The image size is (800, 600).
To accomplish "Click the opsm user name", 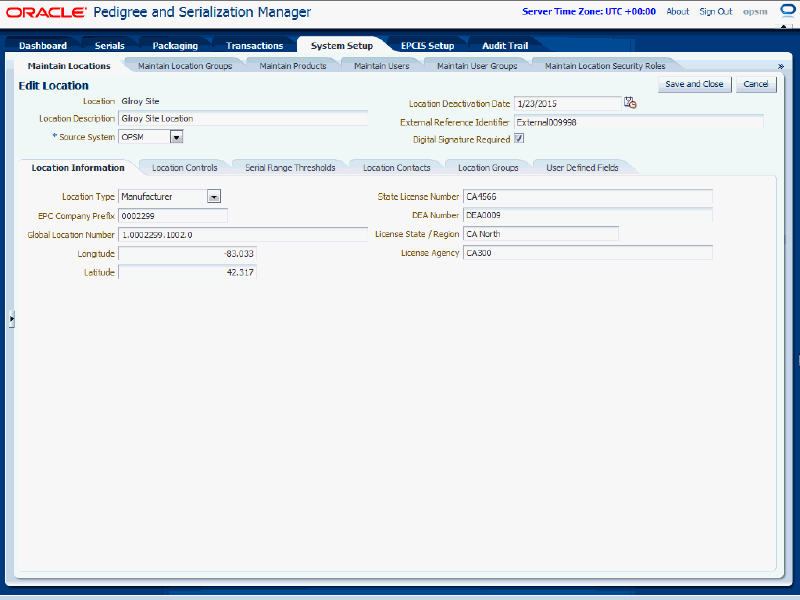I will [x=755, y=11].
